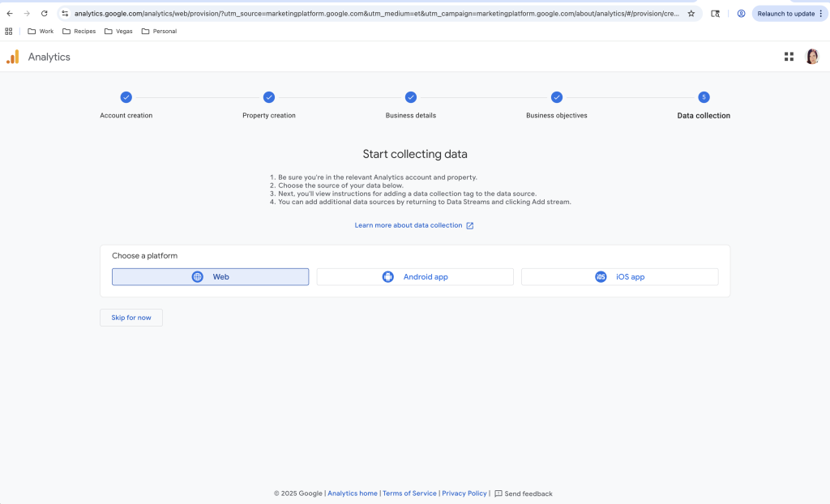Image resolution: width=830 pixels, height=504 pixels.
Task: Open the Recipes bookmarks folder
Action: (79, 32)
